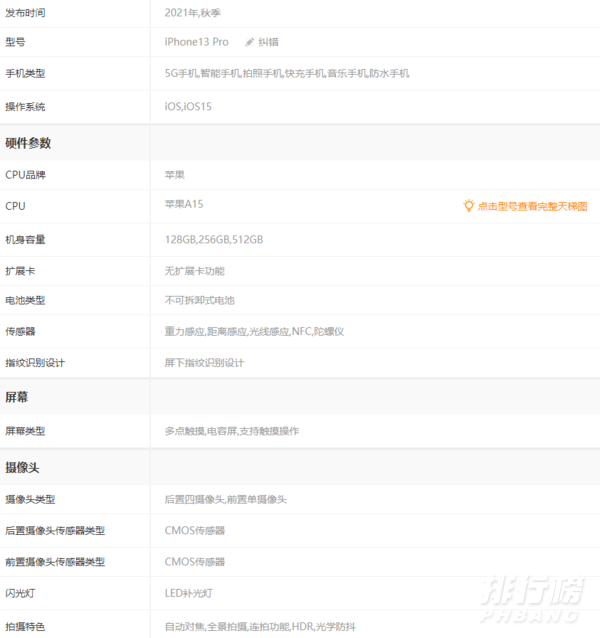Select the 不可拆卸式电池 value
This screenshot has width=600, height=638.
click(199, 300)
